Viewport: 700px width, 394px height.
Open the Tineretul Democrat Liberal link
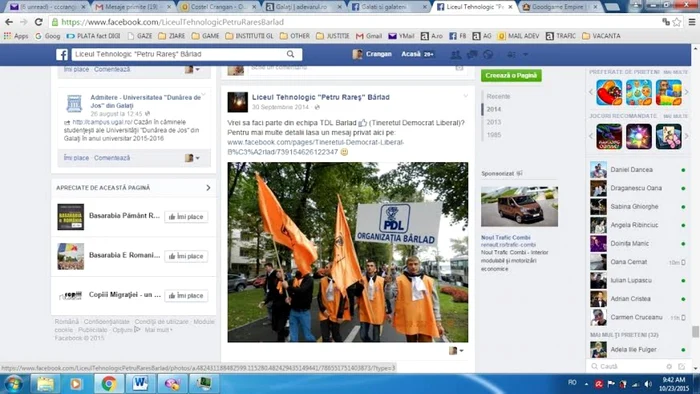click(316, 147)
